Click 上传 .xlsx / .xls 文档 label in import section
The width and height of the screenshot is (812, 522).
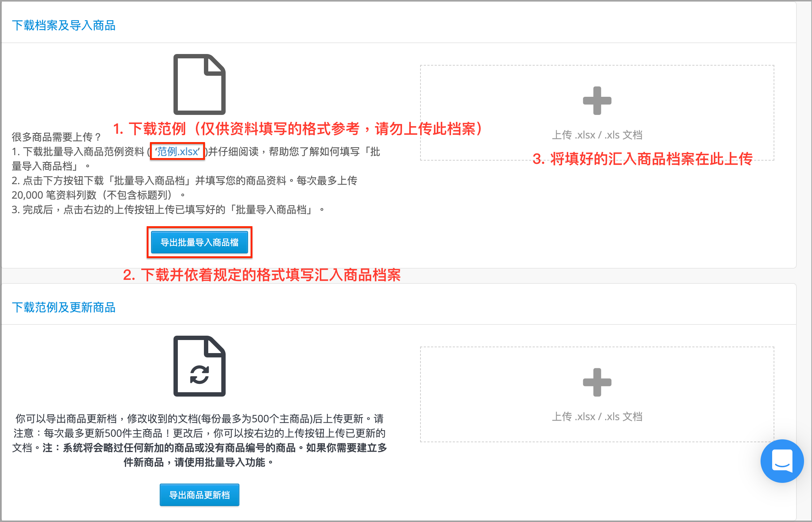point(597,135)
